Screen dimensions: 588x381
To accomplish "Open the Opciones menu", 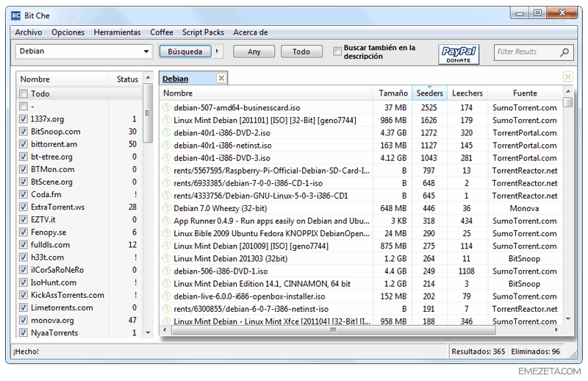I will pyautogui.click(x=68, y=32).
